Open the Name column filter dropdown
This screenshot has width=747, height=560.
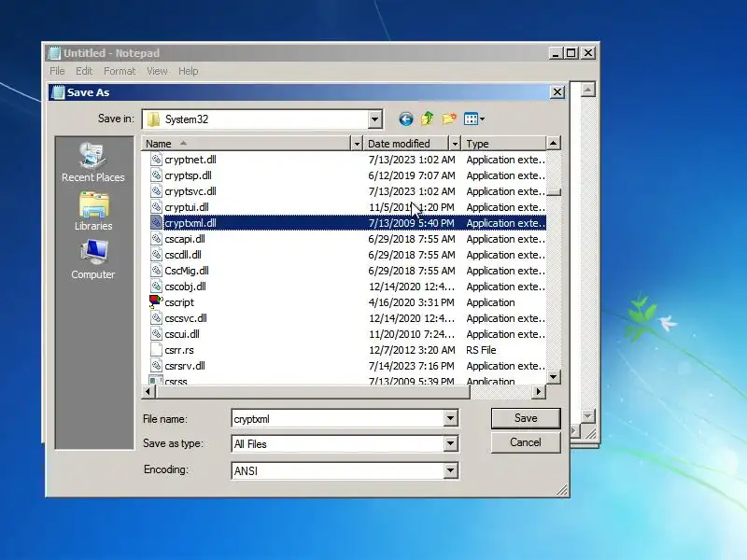click(x=357, y=144)
